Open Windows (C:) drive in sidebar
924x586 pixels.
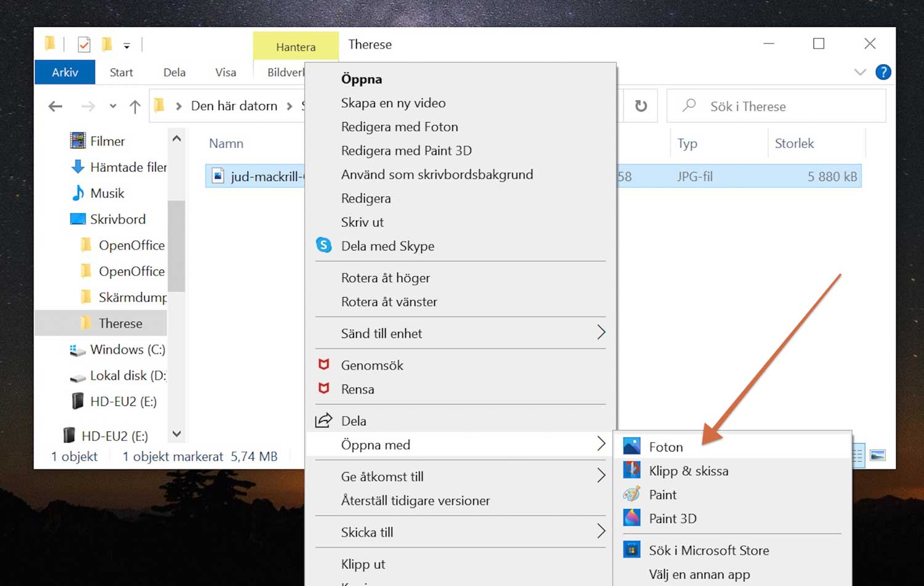tap(127, 349)
